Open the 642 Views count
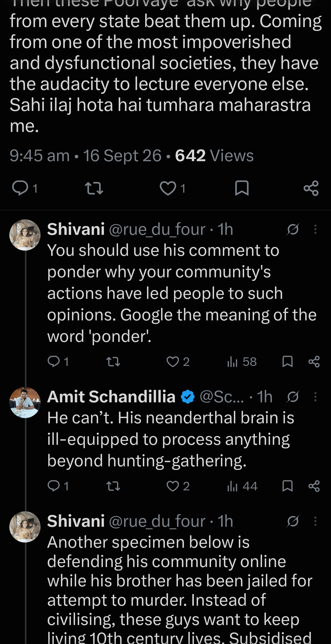Screen dimensions: 331x644 click(x=214, y=155)
